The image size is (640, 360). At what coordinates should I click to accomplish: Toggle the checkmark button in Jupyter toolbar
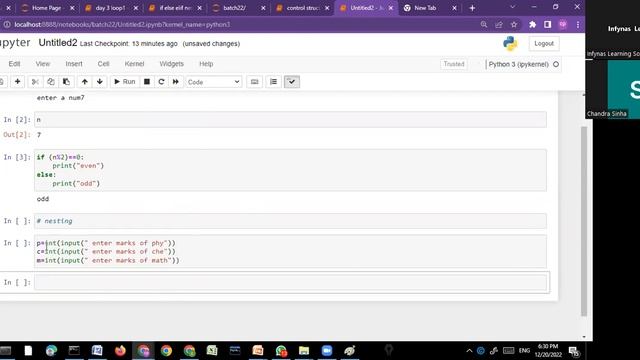[x=292, y=82]
